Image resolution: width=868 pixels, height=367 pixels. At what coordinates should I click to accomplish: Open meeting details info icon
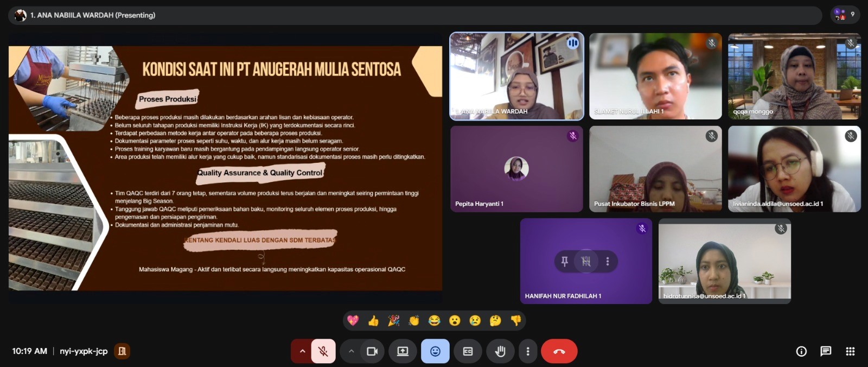click(801, 351)
